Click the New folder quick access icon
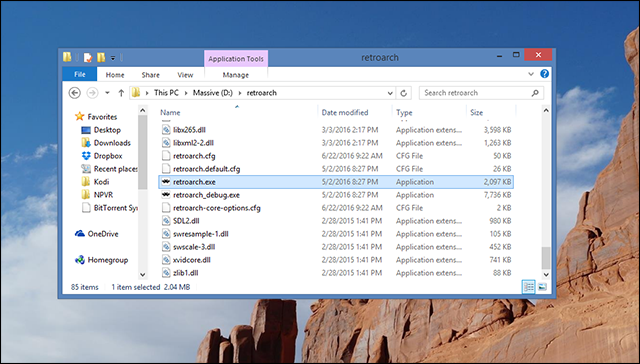The width and height of the screenshot is (640, 364). [x=101, y=58]
